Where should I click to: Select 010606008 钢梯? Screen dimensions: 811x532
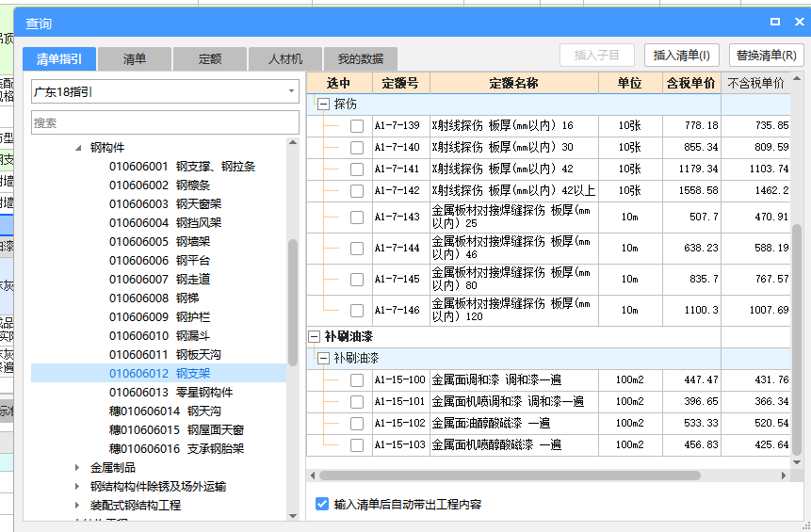pyautogui.click(x=154, y=298)
